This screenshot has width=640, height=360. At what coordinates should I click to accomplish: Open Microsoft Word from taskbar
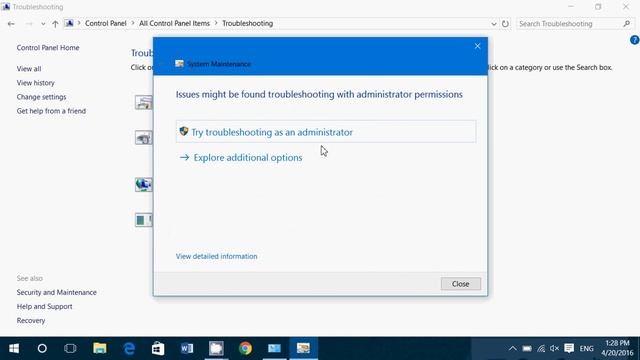tap(187, 348)
